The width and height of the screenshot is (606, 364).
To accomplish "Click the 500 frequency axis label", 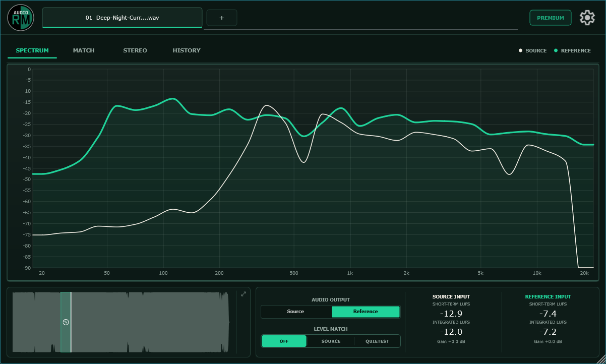I will point(294,273).
